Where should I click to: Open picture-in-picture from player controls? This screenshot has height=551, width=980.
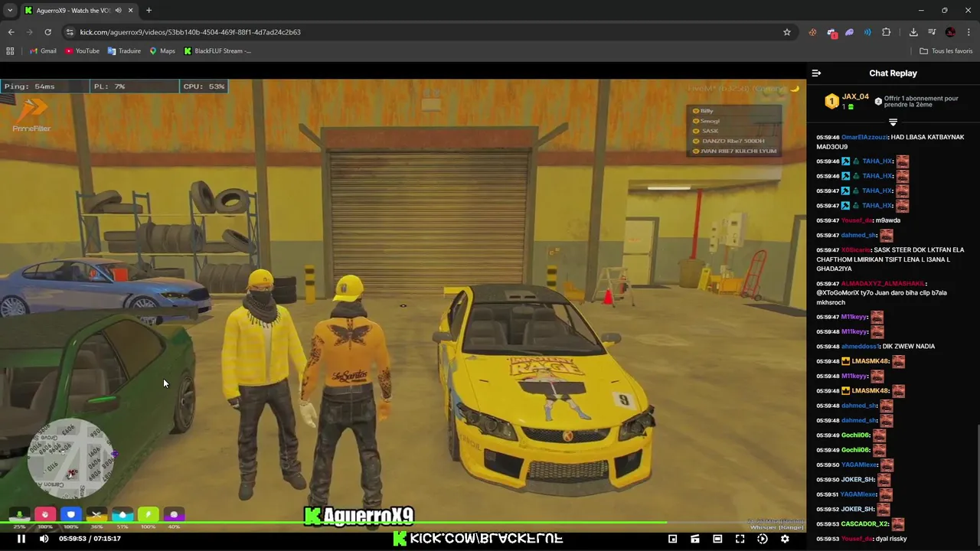672,539
